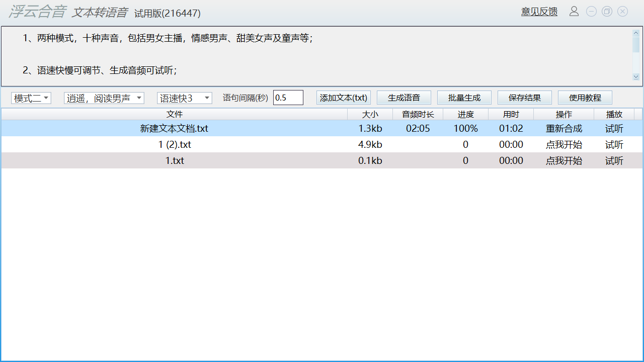644x362 pixels.
Task: Open the 模式二 mode dropdown
Action: [x=31, y=98]
